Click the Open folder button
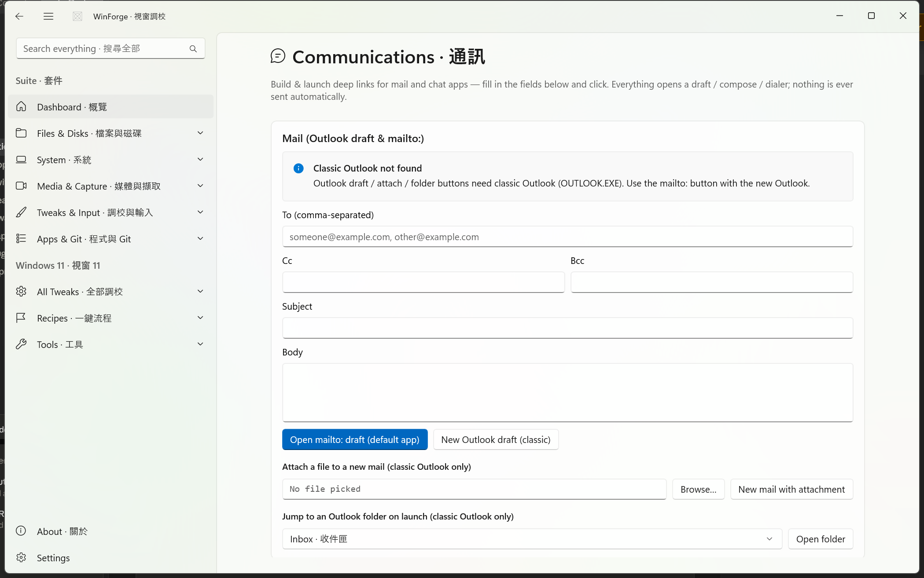 point(821,539)
